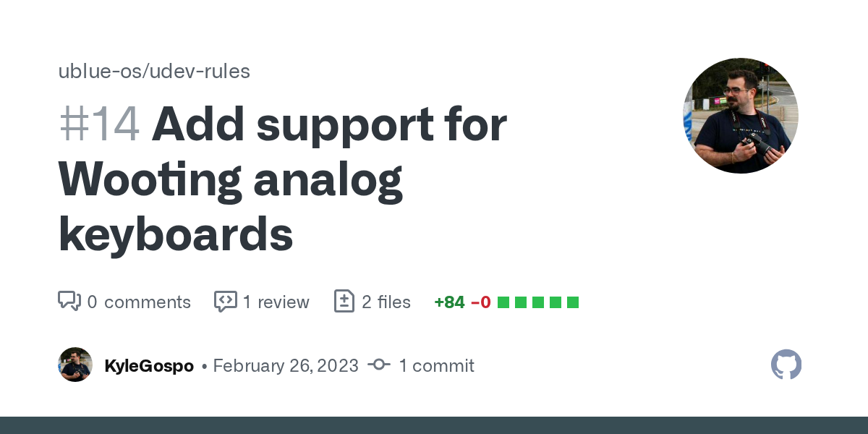Click the #14 pull request number
The height and width of the screenshot is (434, 868).
(x=99, y=124)
